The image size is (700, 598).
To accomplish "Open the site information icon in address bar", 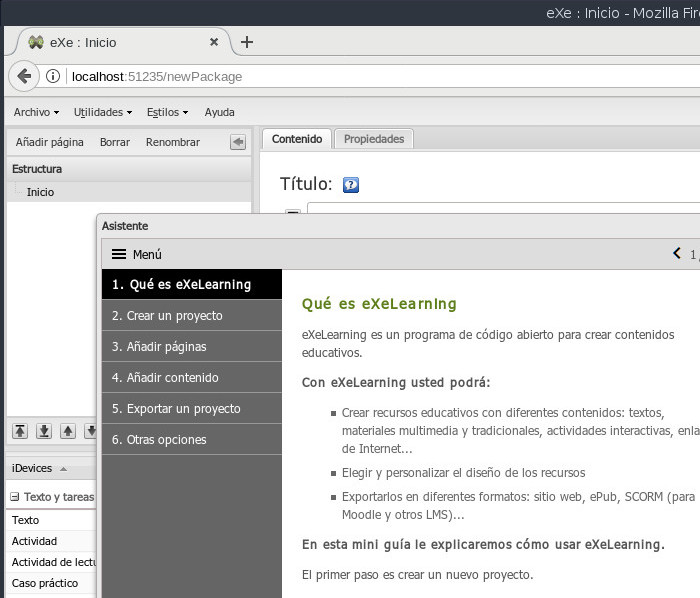I will pos(53,76).
